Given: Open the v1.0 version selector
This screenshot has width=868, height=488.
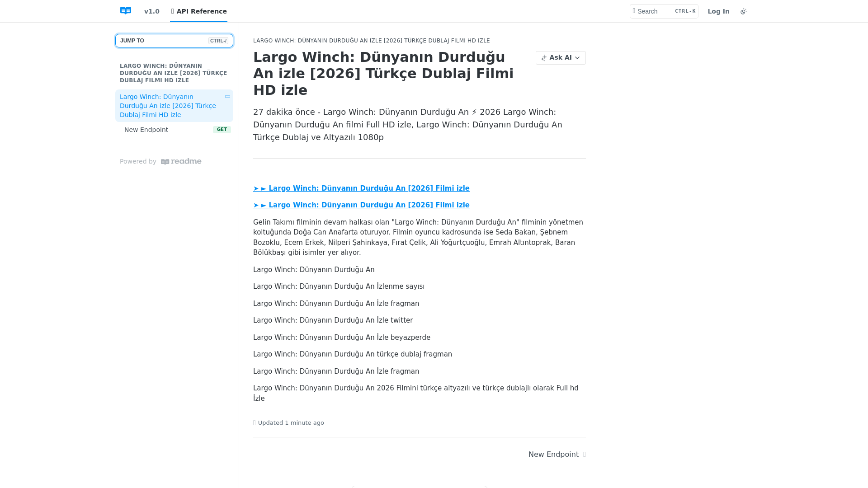Looking at the screenshot, I should [x=152, y=11].
